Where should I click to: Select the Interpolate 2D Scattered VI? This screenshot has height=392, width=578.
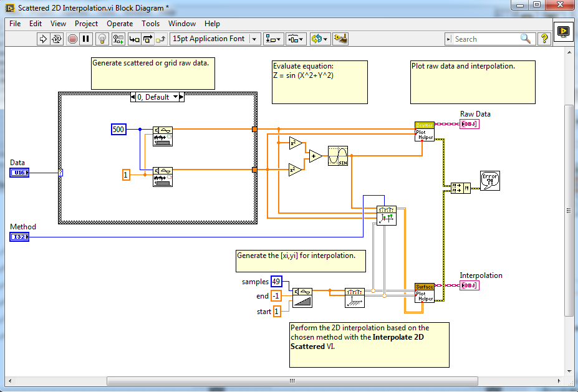(387, 216)
